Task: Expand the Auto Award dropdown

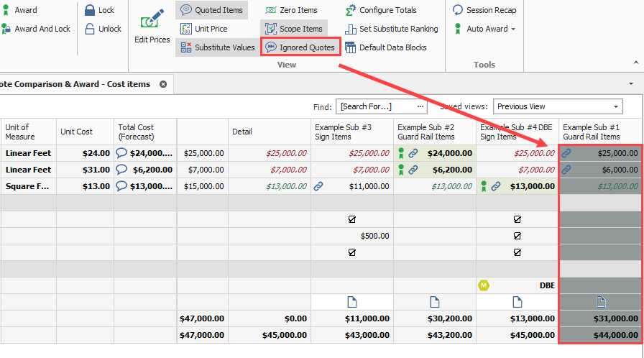Action: tap(513, 29)
